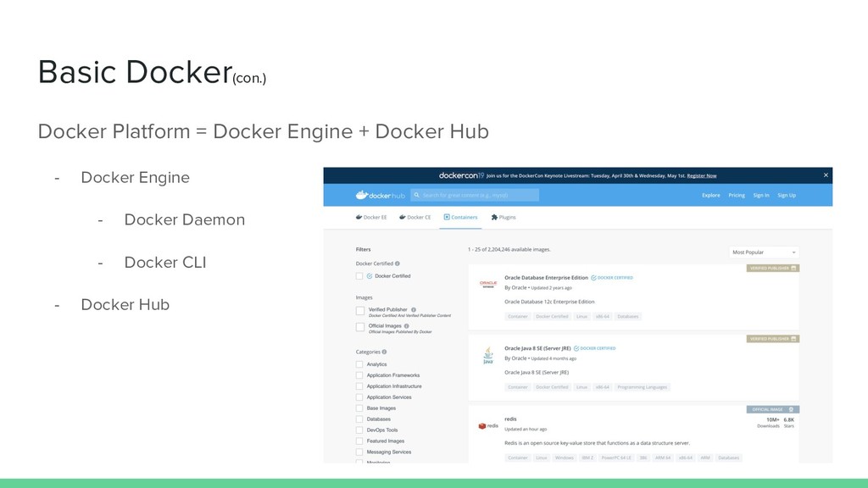Check the Official Images filter

(360, 328)
